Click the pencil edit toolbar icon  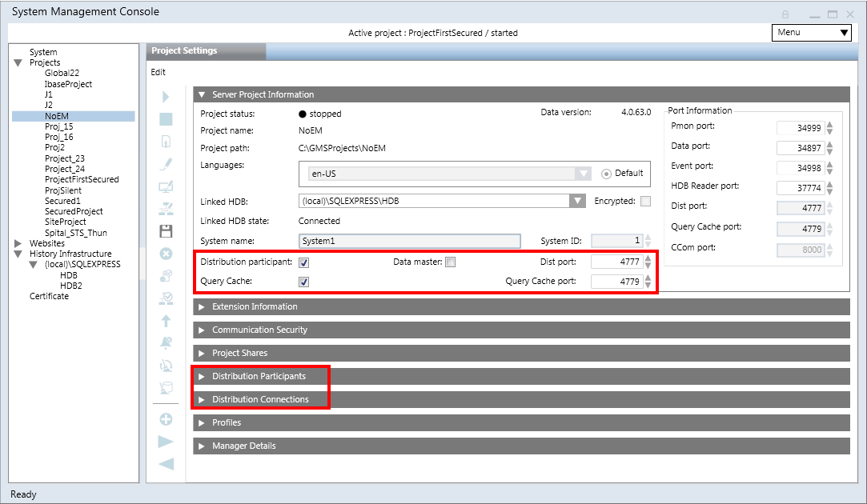pyautogui.click(x=167, y=164)
